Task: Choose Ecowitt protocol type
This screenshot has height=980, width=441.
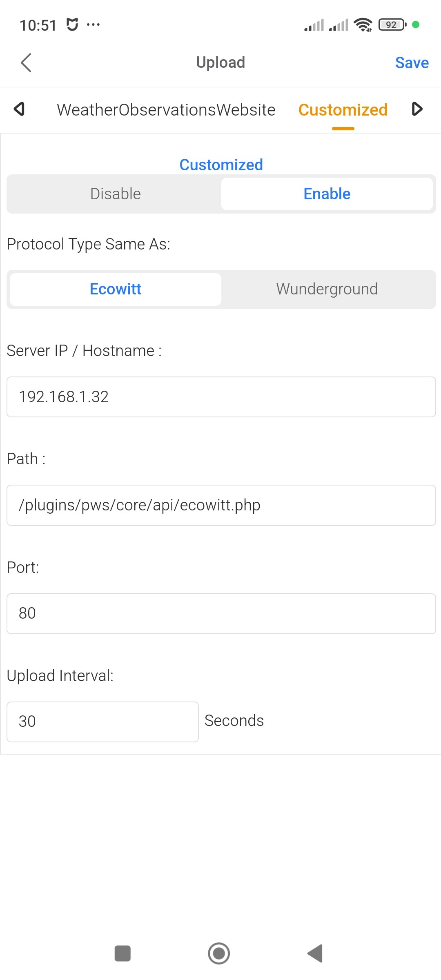Action: pyautogui.click(x=115, y=289)
